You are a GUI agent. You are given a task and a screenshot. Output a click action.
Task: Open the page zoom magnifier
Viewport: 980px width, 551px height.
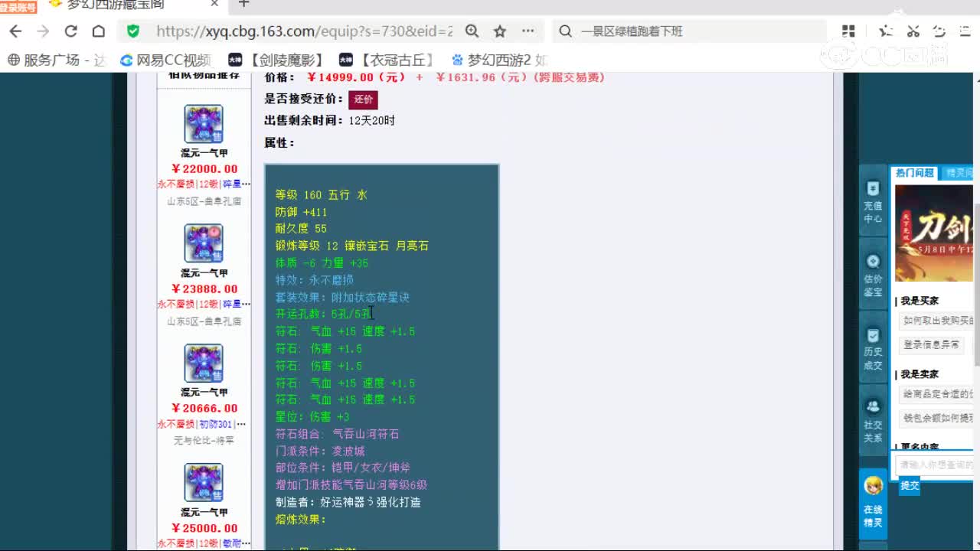click(x=472, y=31)
